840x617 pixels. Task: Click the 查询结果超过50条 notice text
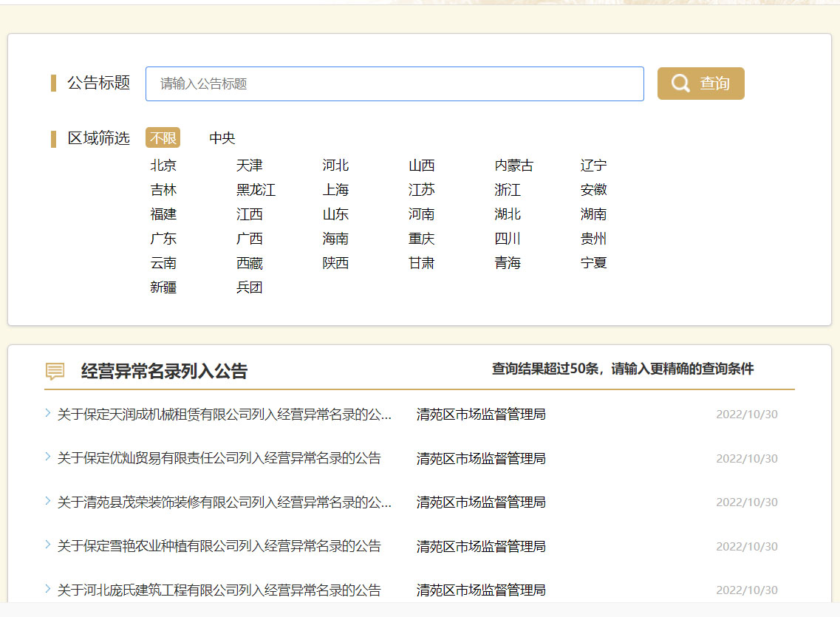(x=623, y=369)
